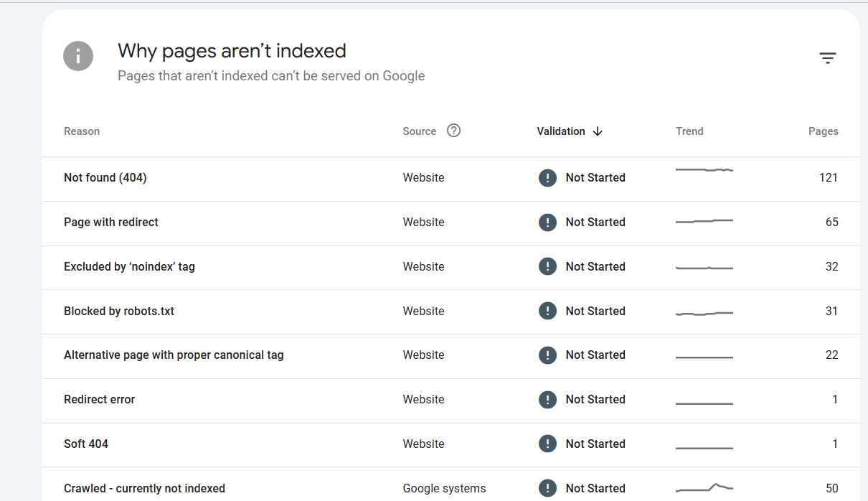Click status icon in Alternative page canonical row
This screenshot has width=868, height=501.
click(547, 355)
